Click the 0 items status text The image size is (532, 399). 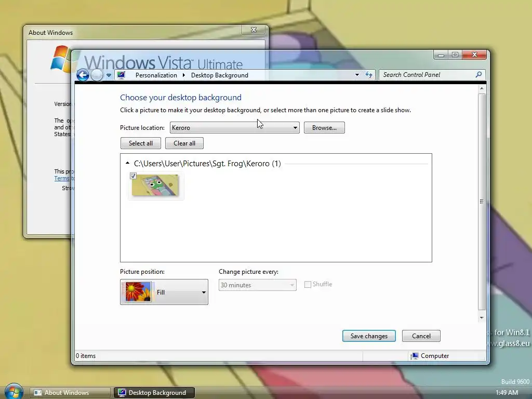(86, 356)
